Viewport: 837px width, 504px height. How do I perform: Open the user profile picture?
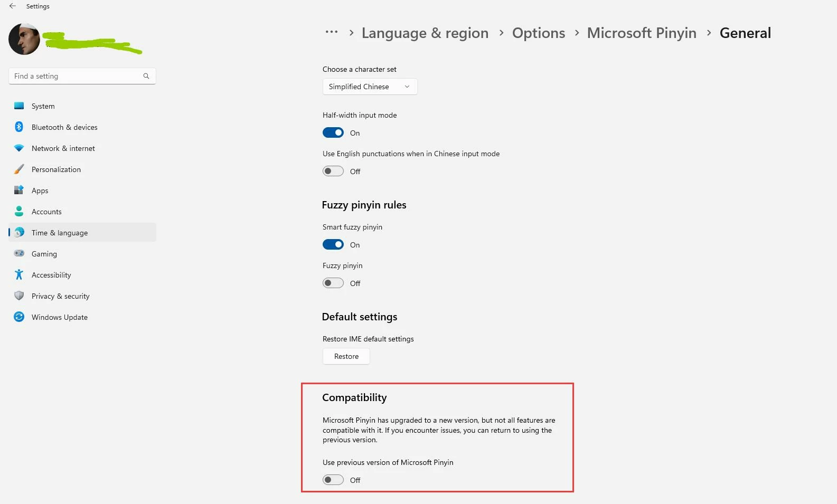tap(24, 39)
